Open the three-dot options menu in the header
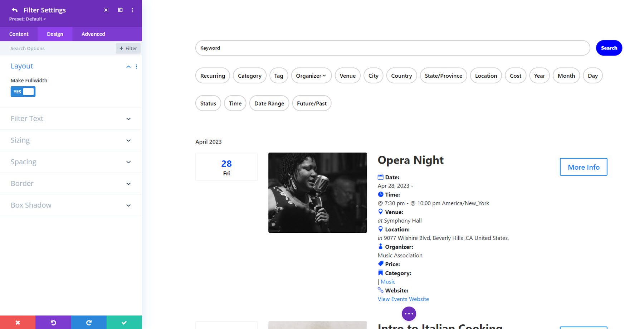 132,10
